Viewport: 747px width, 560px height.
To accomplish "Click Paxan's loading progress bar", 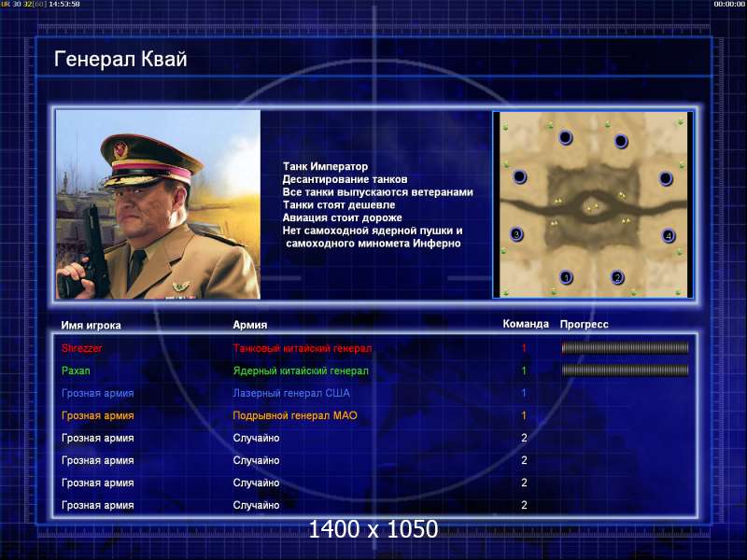I will (x=625, y=371).
